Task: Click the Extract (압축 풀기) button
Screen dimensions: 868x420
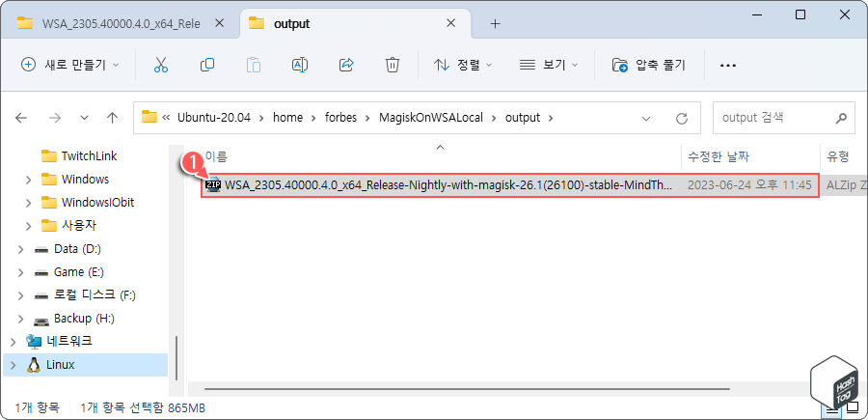Action: pos(649,65)
